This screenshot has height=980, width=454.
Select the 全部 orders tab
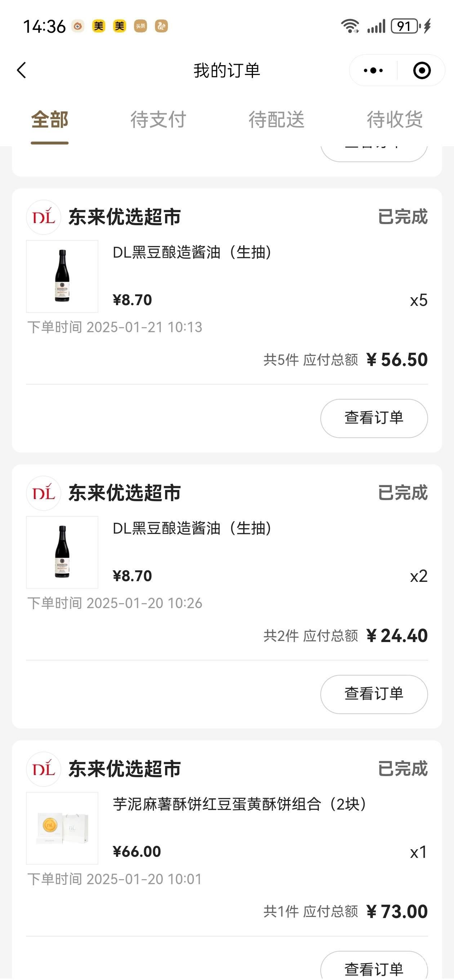point(49,120)
